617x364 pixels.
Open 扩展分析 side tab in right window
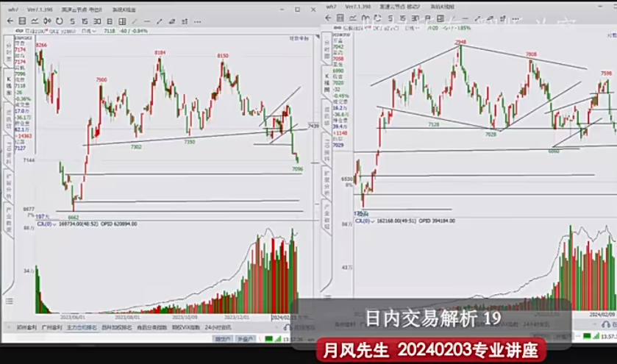pyautogui.click(x=327, y=183)
